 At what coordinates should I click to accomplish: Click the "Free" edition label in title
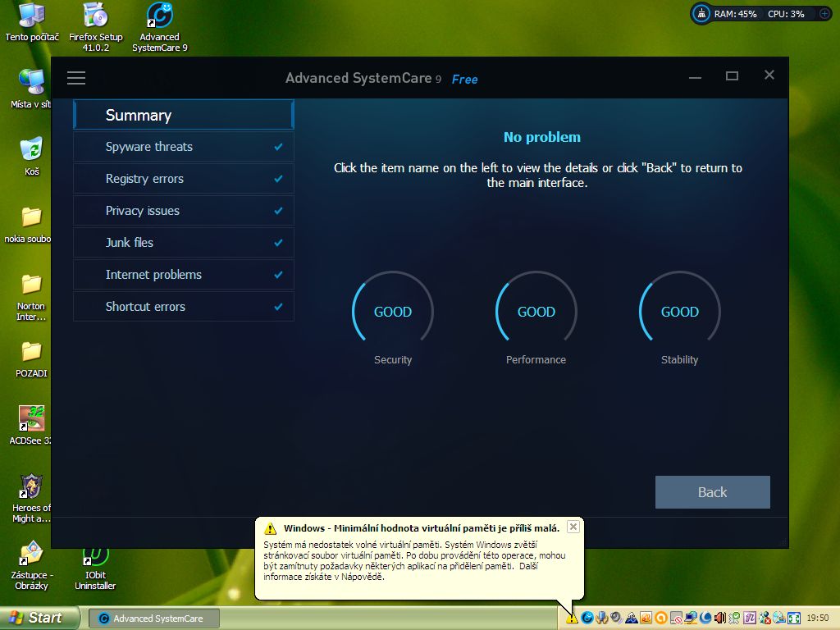464,80
